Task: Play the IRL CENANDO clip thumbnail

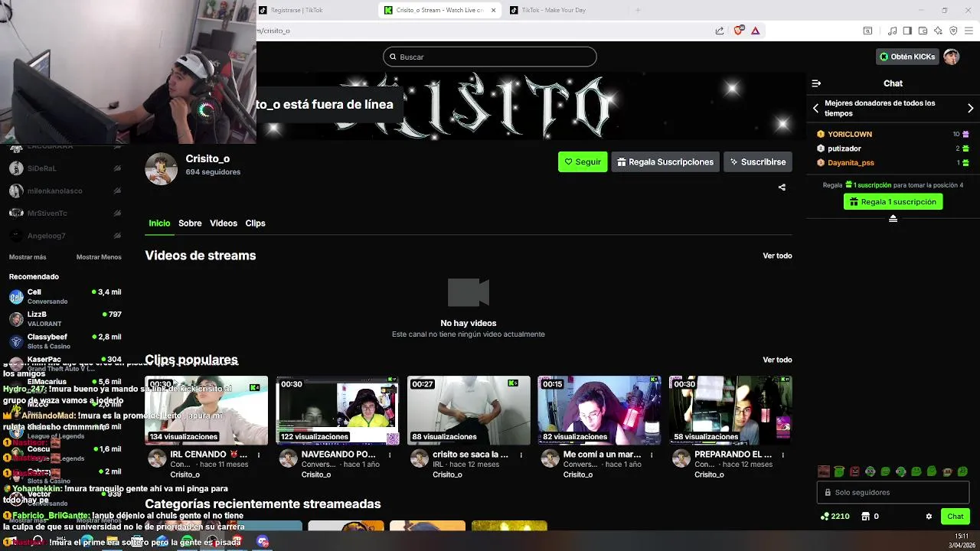Action: coord(206,410)
